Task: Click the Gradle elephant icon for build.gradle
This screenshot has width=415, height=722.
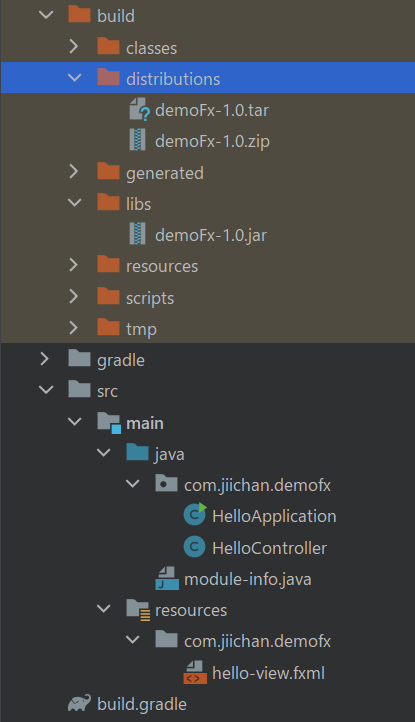Action: 79,703
